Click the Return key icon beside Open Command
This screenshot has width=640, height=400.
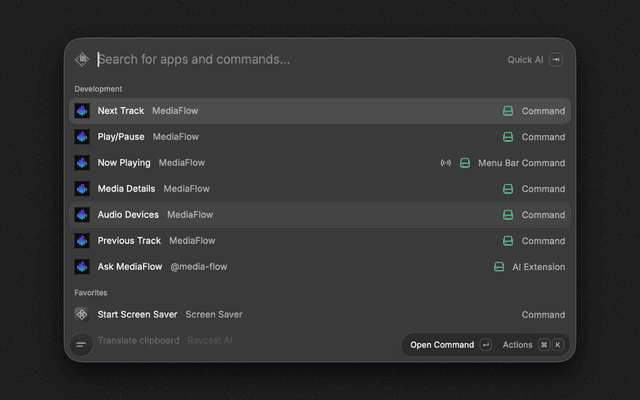pyautogui.click(x=486, y=345)
